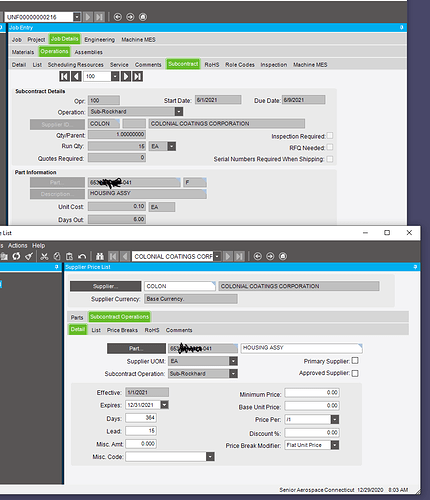
Task: Open Misc. Code dropdown
Action: (210, 457)
